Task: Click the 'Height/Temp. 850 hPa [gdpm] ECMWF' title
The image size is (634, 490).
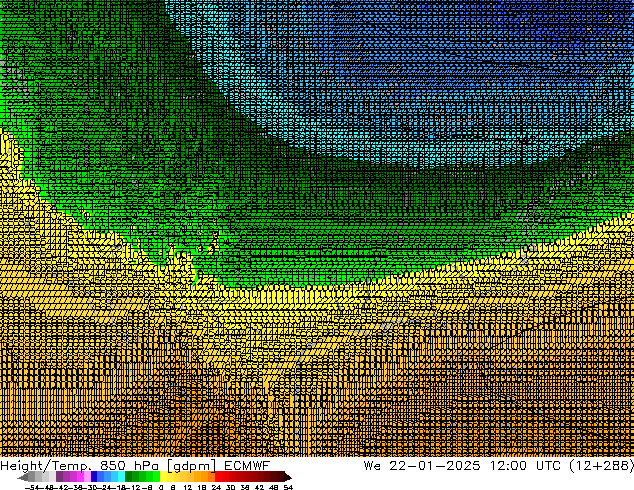Action: (135, 466)
